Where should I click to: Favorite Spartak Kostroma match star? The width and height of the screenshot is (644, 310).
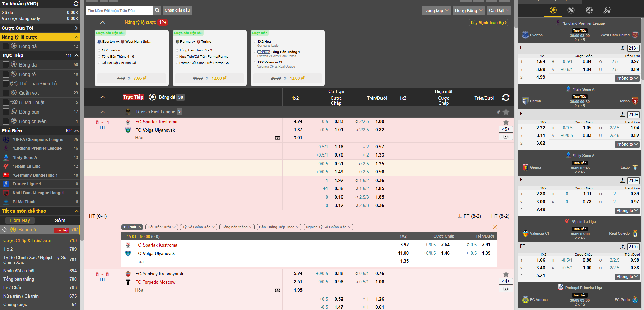pos(506,122)
